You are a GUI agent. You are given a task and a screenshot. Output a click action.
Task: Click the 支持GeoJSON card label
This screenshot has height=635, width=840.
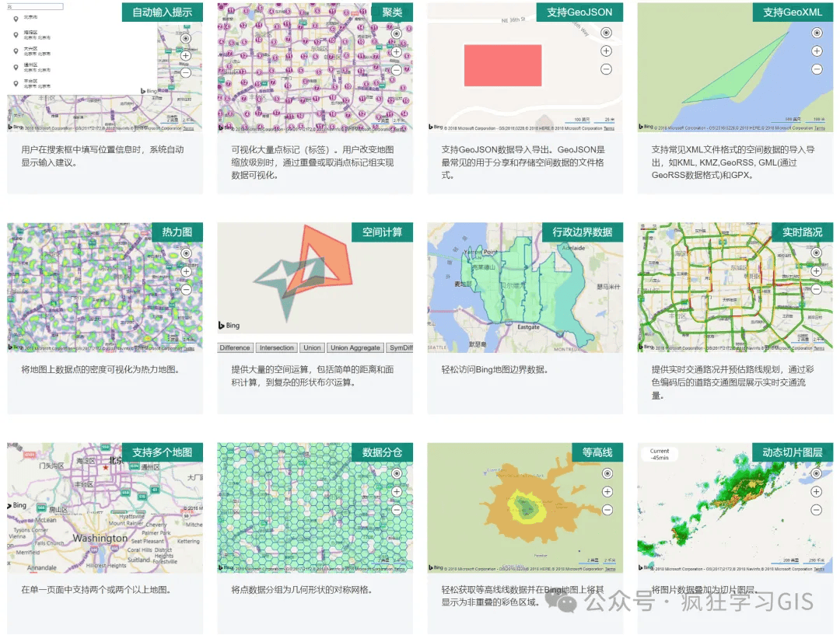point(579,12)
